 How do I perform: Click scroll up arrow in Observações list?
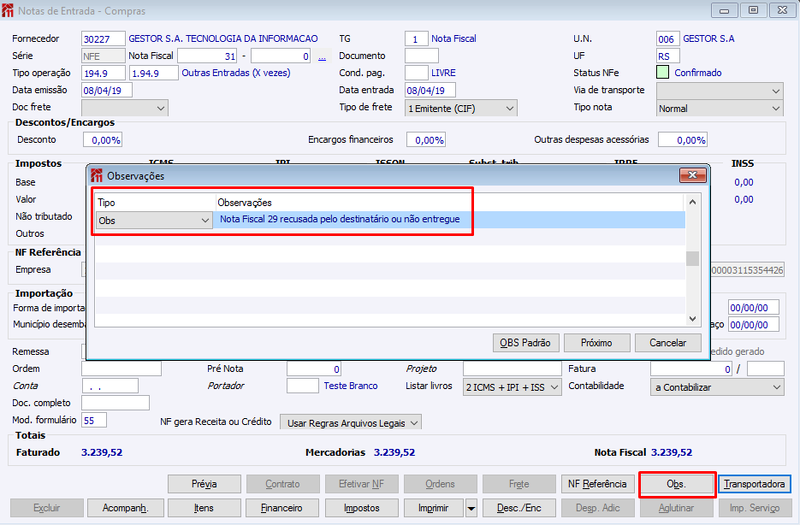coord(692,202)
